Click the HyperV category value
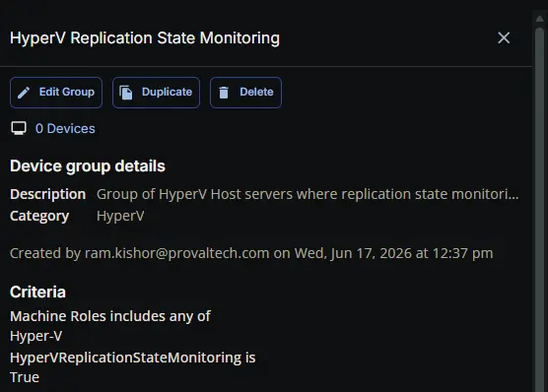The image size is (548, 392). point(120,216)
